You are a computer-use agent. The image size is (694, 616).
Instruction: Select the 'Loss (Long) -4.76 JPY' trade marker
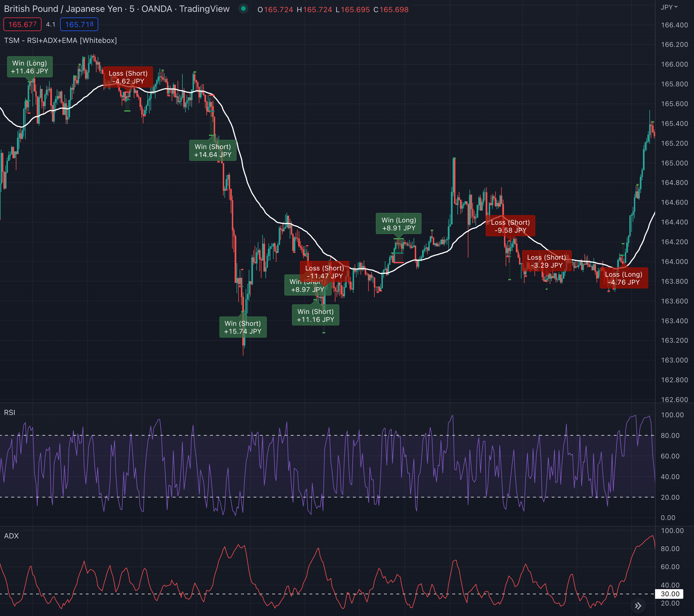coord(624,278)
